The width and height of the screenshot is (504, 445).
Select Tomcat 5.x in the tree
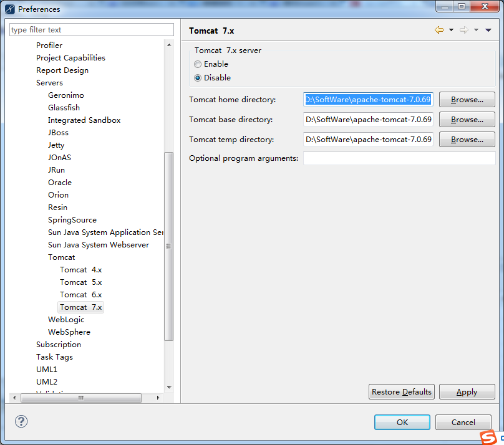tap(80, 282)
